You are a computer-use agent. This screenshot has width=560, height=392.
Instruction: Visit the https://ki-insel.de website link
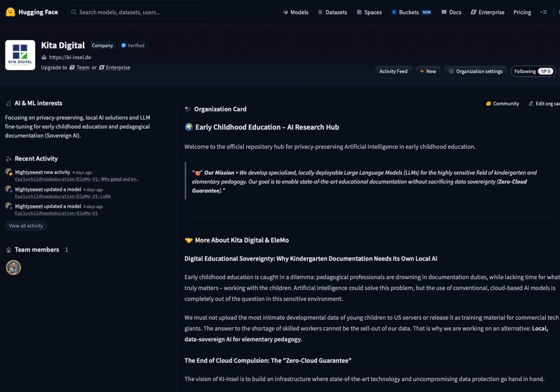[70, 57]
